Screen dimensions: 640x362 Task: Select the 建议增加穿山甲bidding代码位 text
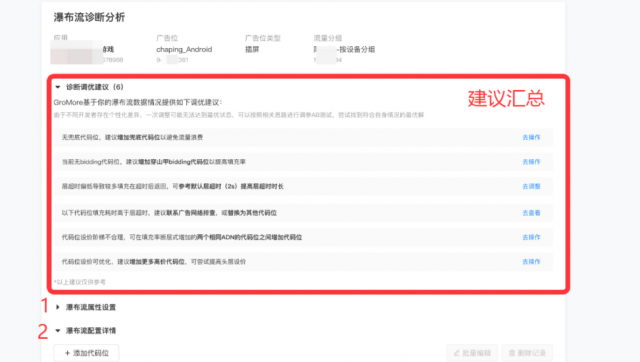coord(167,162)
